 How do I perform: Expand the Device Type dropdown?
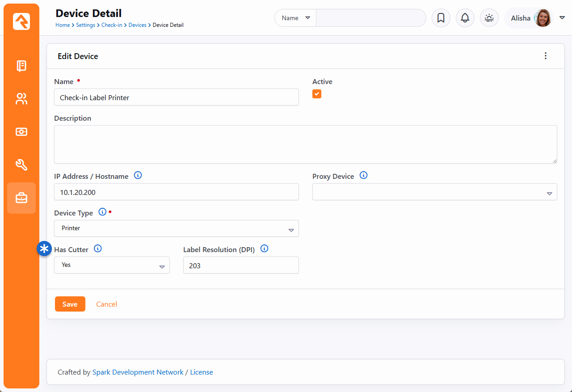pyautogui.click(x=176, y=228)
